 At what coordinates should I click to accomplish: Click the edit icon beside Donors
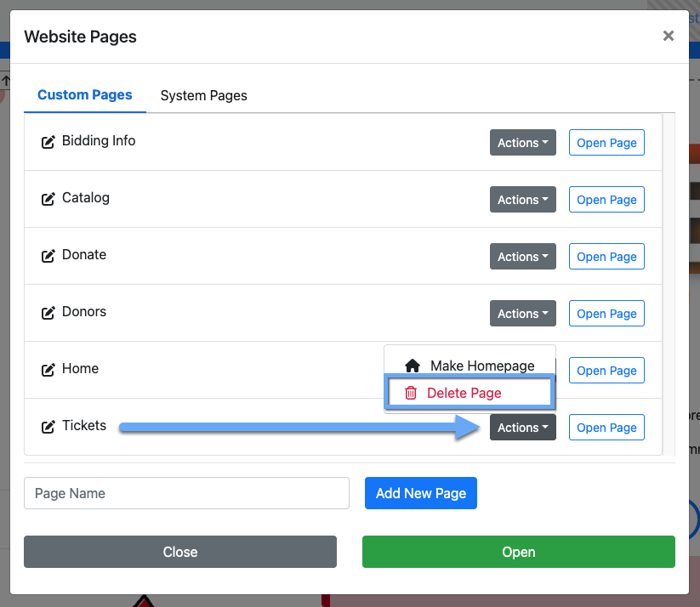tap(48, 313)
